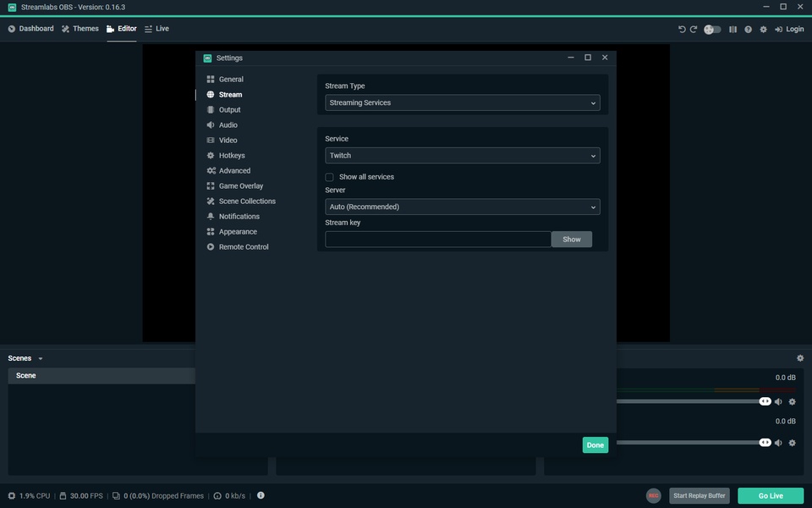Click the REC record button

653,495
